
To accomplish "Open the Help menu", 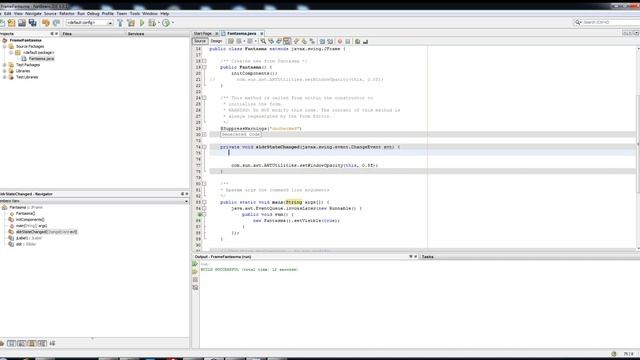I will point(164,14).
